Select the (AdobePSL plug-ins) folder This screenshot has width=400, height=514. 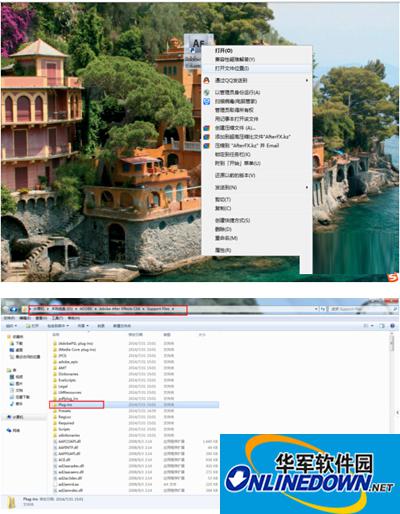[x=73, y=343]
